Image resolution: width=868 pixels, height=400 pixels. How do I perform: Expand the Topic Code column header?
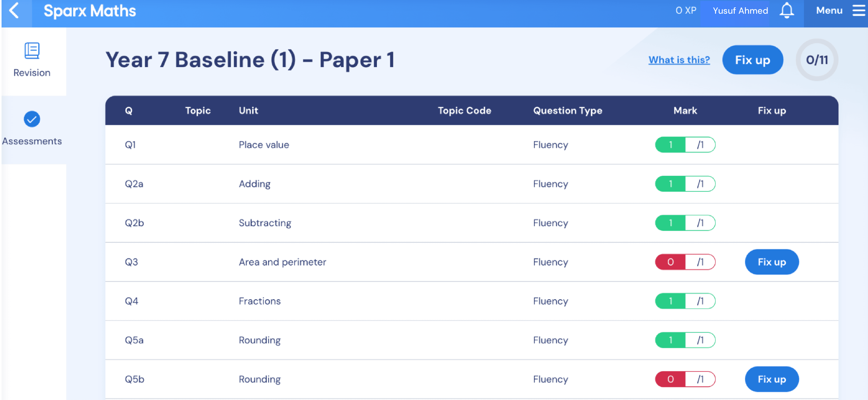pos(464,110)
